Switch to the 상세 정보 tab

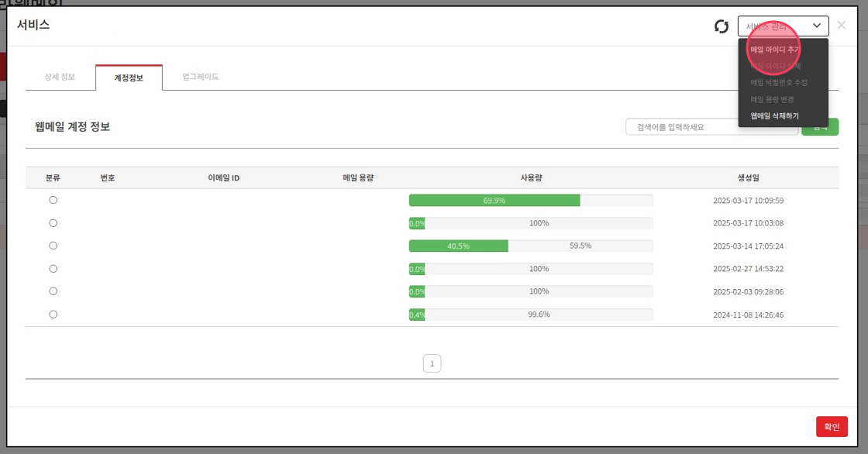pos(60,77)
